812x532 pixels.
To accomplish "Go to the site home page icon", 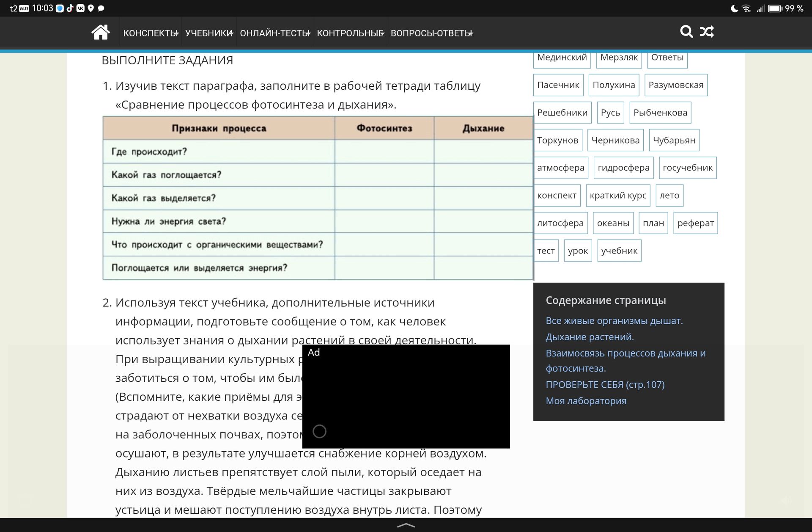I will pos(101,32).
